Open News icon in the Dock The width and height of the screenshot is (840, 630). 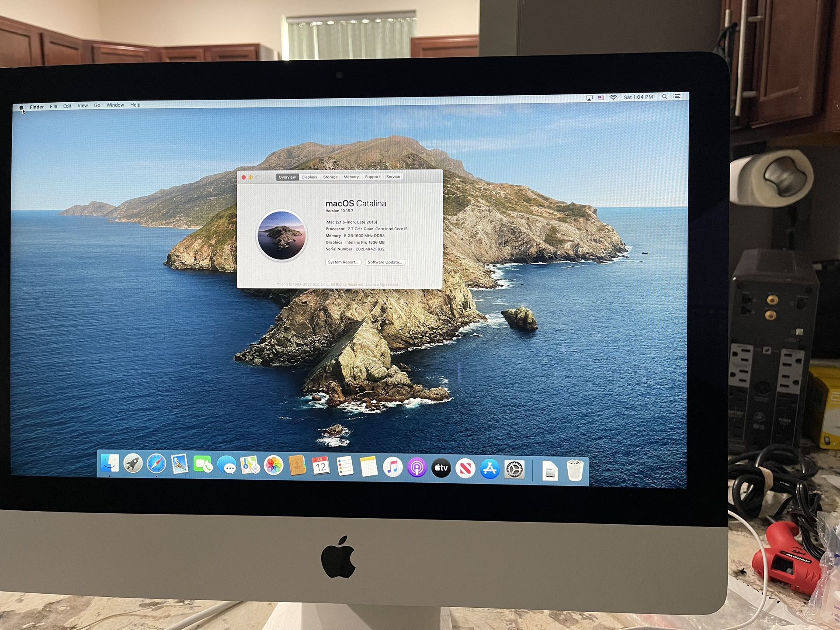(x=465, y=469)
